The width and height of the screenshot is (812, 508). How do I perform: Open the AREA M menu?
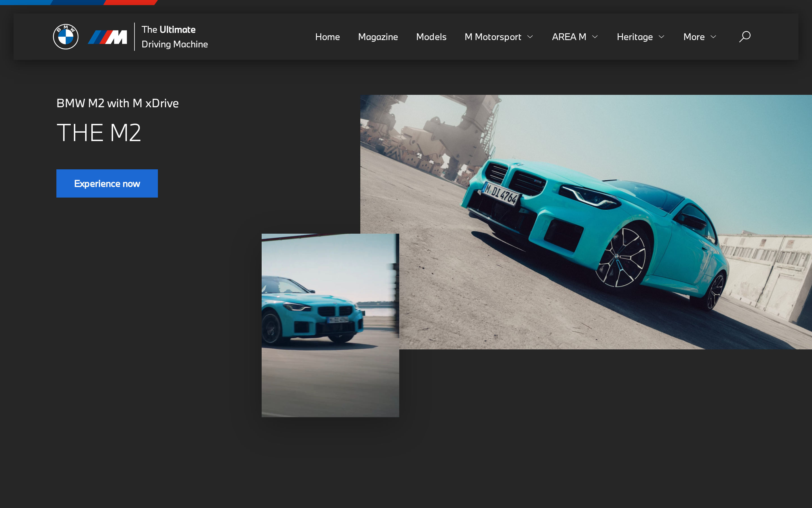(x=569, y=37)
